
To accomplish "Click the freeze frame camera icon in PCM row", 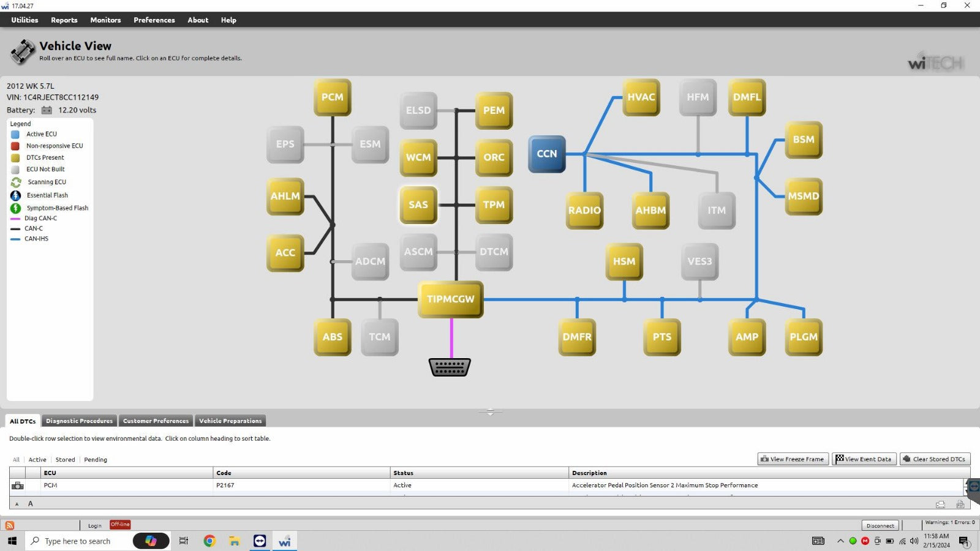I will click(18, 485).
